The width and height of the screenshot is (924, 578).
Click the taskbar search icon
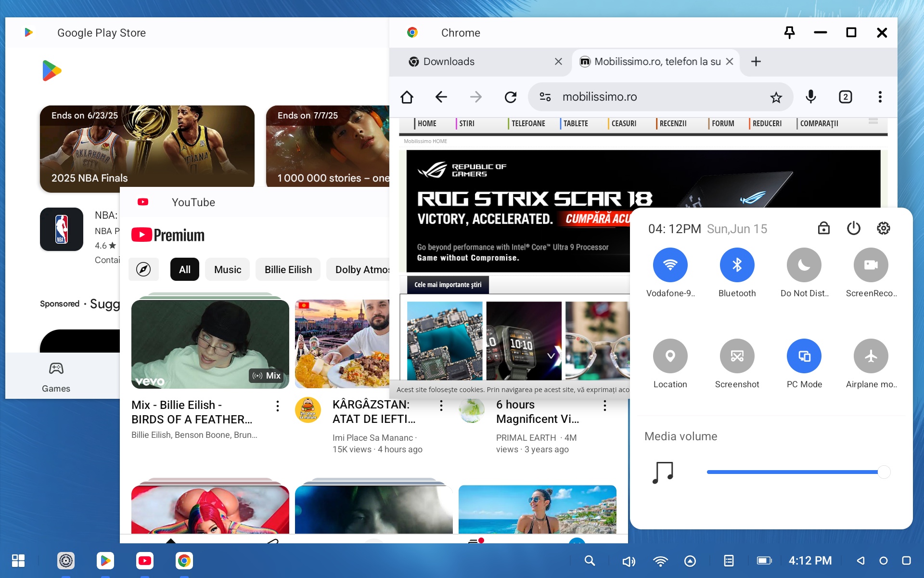[590, 561]
